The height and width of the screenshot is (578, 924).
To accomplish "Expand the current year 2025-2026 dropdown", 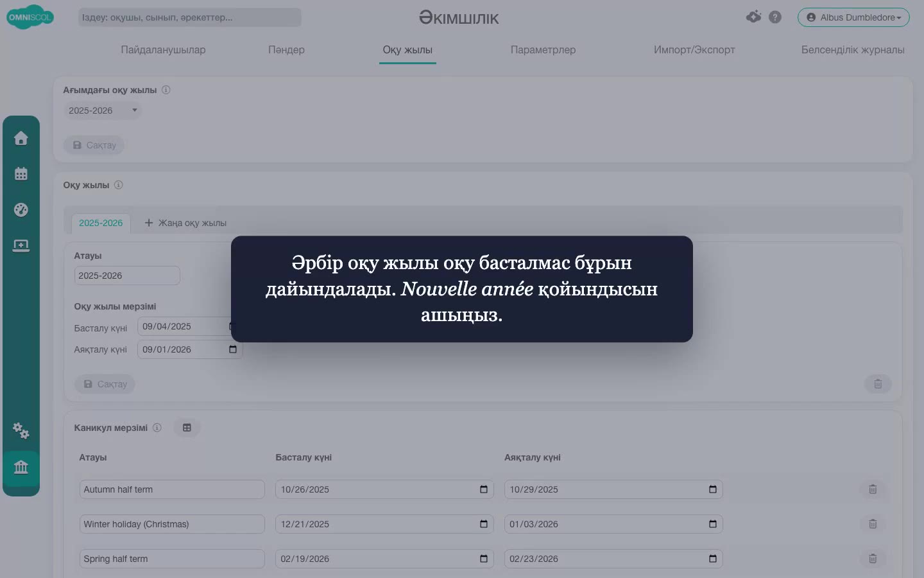I will click(103, 110).
